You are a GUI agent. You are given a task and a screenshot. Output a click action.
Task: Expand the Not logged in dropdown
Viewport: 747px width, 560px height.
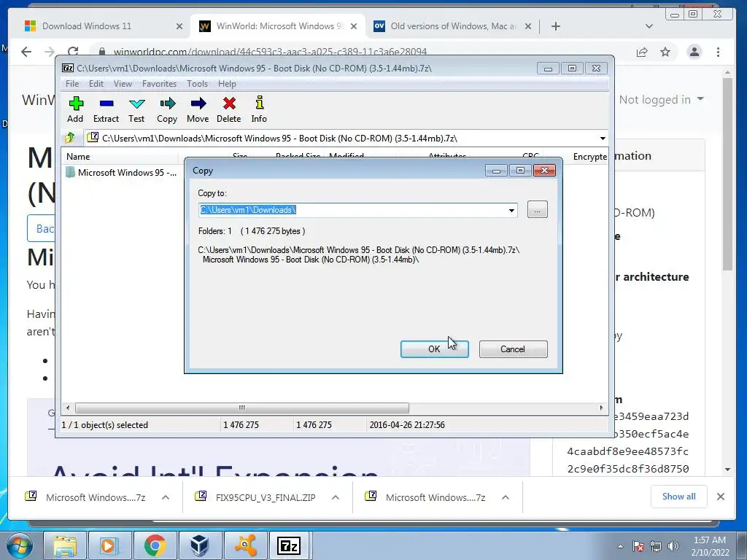click(x=661, y=99)
